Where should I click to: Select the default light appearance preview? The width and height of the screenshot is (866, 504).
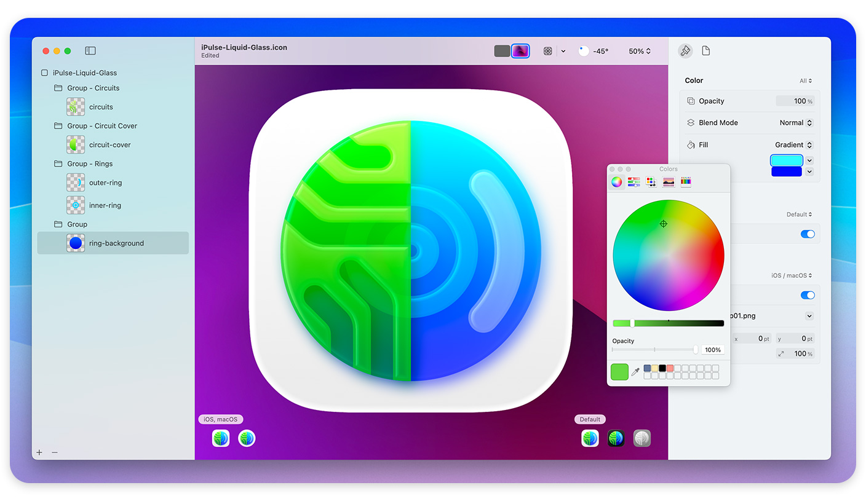(590, 438)
